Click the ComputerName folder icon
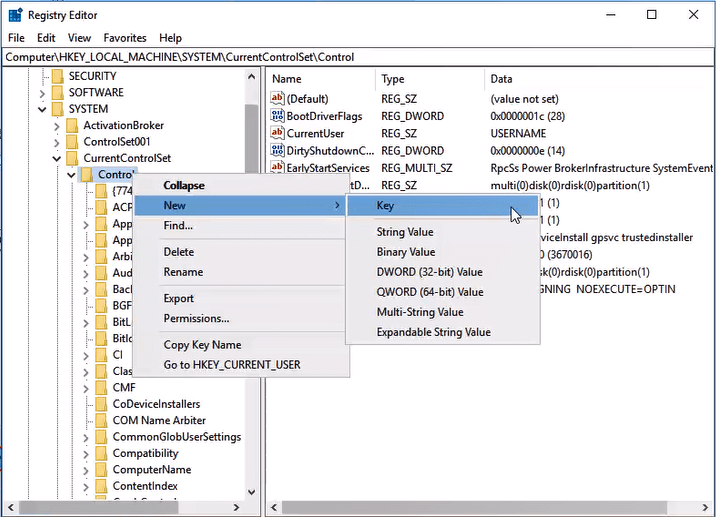 (x=100, y=470)
